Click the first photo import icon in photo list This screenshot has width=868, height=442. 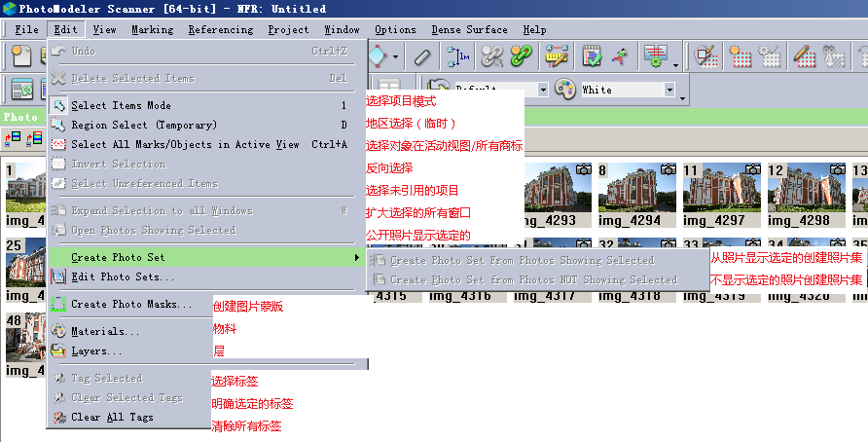point(13,138)
